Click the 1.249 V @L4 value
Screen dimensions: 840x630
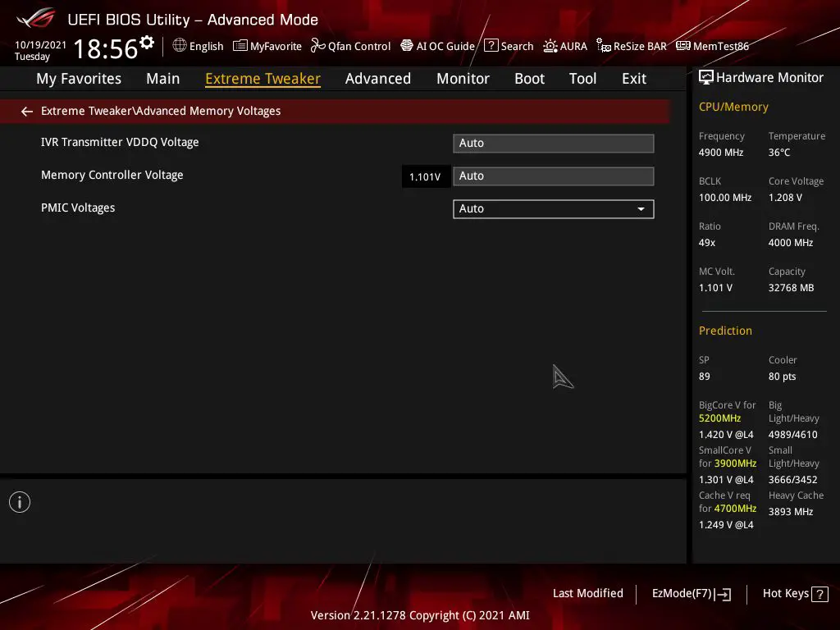[x=727, y=524]
